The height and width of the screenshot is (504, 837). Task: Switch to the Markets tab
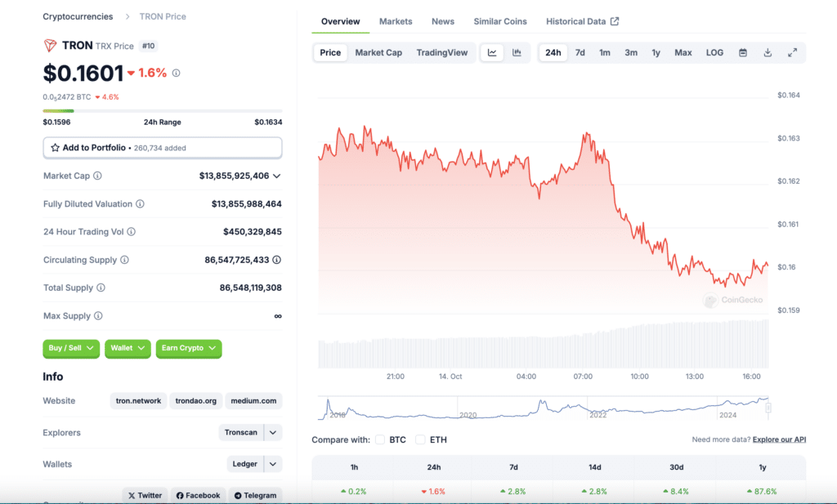pos(396,21)
